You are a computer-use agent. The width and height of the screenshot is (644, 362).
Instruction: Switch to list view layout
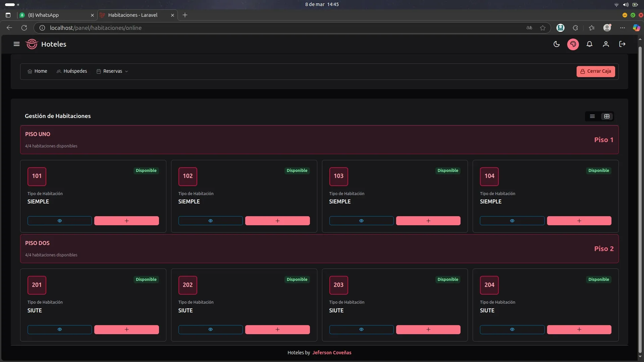click(592, 116)
